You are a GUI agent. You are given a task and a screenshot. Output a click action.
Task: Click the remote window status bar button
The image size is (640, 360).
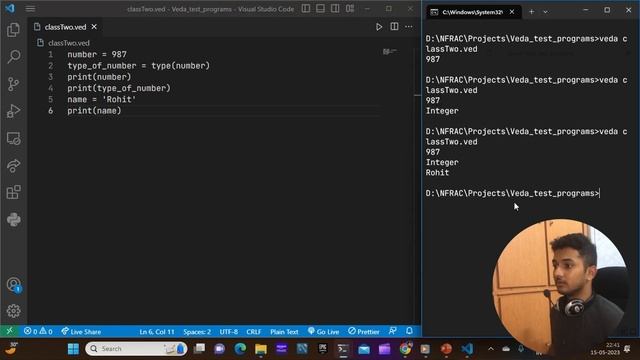point(9,331)
